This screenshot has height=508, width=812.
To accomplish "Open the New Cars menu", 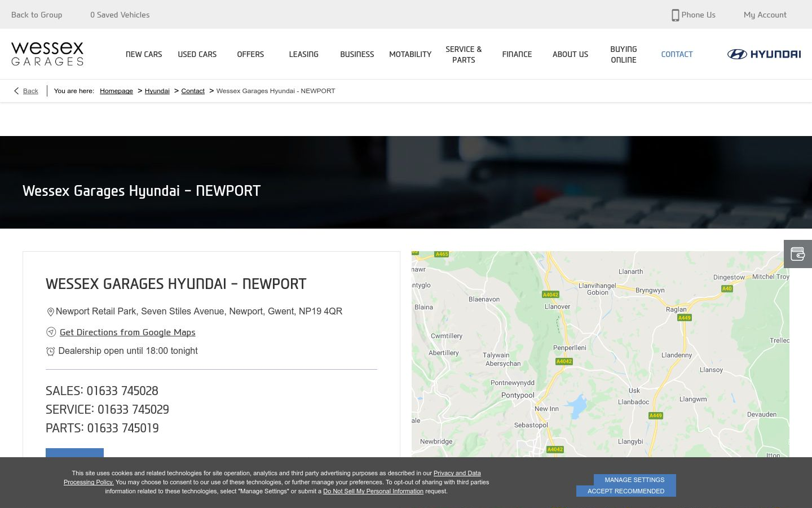I will (144, 54).
